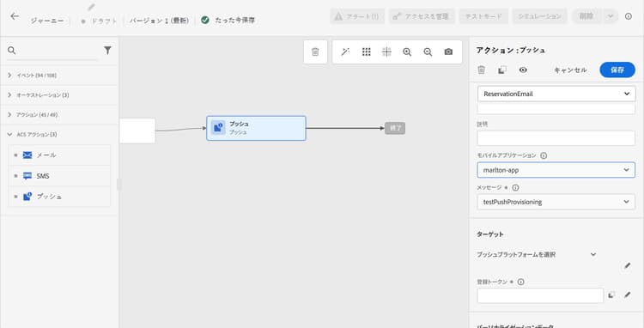The image size is (644, 328).
Task: Go back using the left arrow
Action: 15,16
